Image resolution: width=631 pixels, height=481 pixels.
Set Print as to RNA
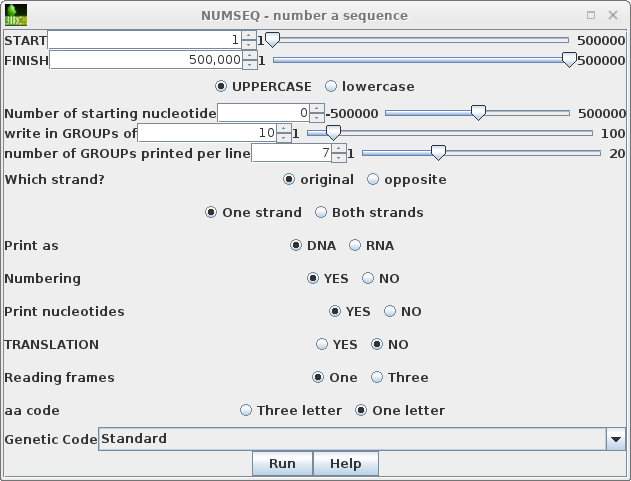point(355,246)
